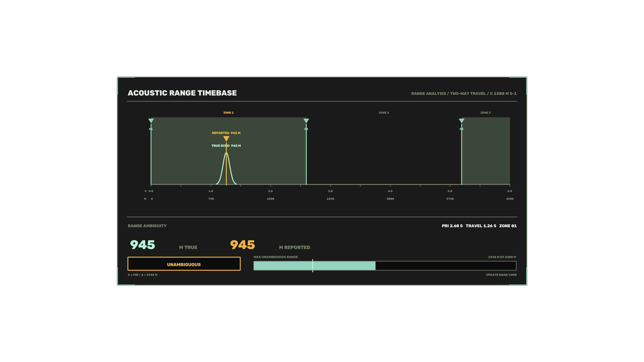
Task: Click the max unambiguous range bar
Action: (385, 266)
